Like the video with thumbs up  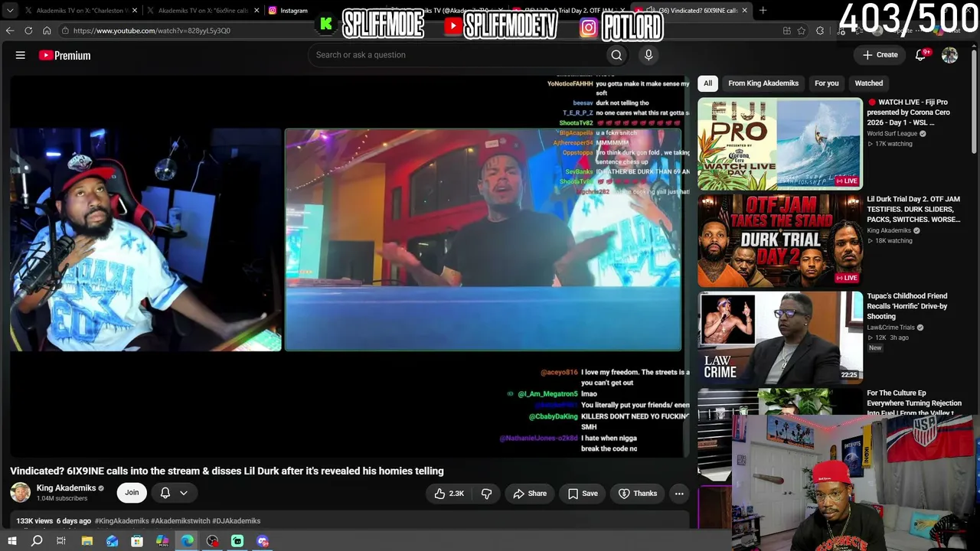(x=449, y=494)
